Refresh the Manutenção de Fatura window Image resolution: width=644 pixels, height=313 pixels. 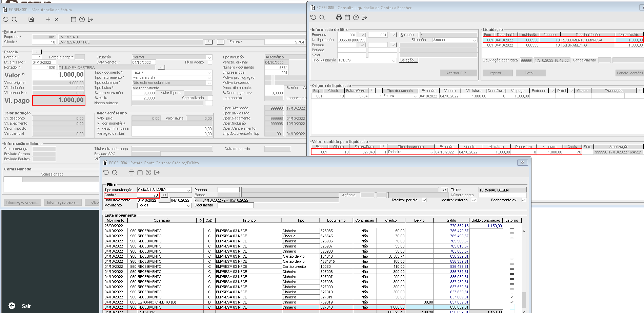click(5, 19)
